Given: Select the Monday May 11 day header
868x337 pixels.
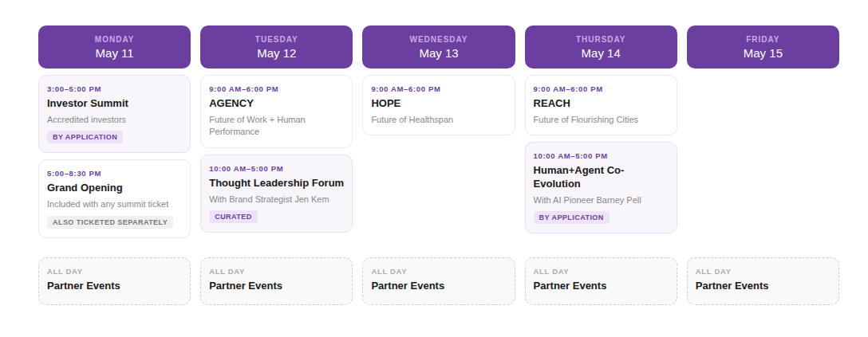Looking at the screenshot, I should tap(114, 47).
